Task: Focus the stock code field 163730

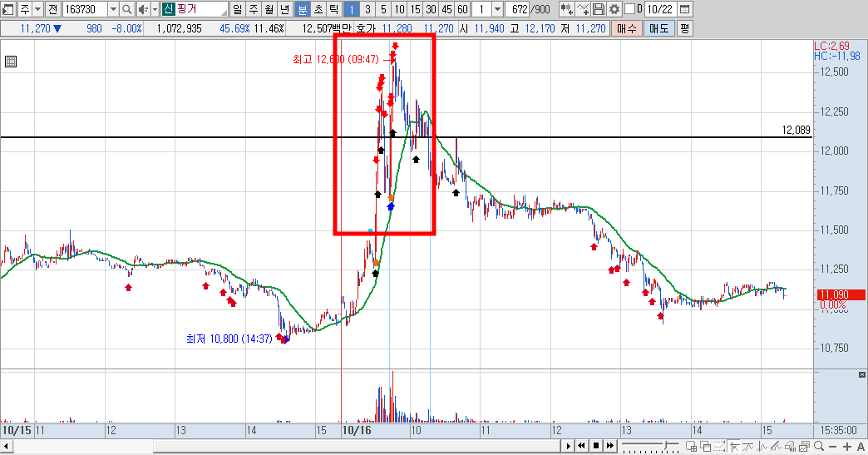Action: click(86, 9)
